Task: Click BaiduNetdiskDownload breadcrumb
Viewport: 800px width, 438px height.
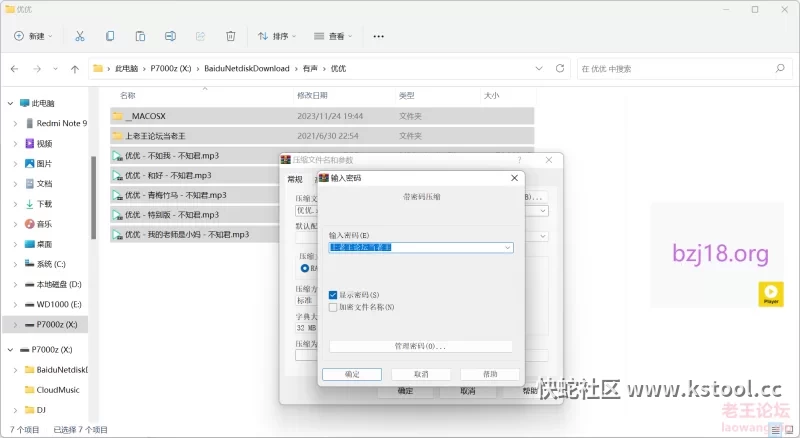Action: [x=246, y=68]
